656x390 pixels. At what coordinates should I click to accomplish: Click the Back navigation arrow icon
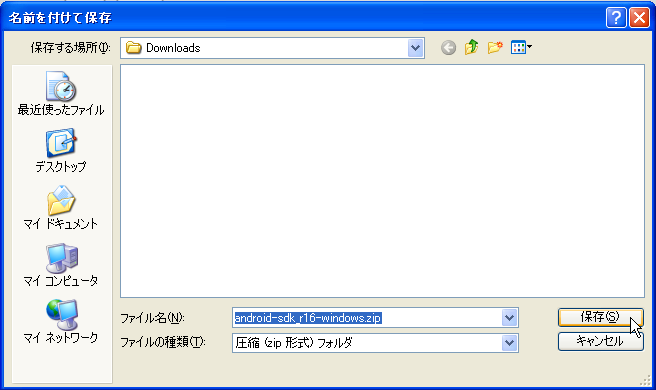(448, 48)
